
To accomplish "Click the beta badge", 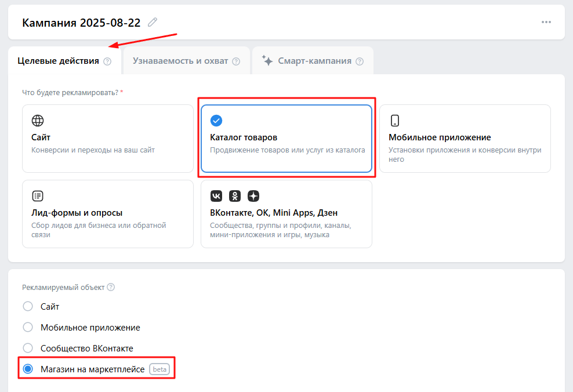I will [x=159, y=369].
